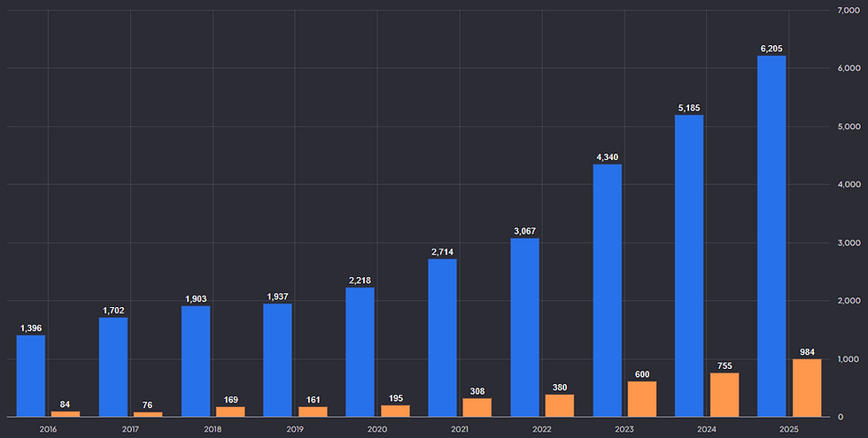The height and width of the screenshot is (438, 868).
Task: Click the 2016 x-axis label
Action: coord(48,429)
